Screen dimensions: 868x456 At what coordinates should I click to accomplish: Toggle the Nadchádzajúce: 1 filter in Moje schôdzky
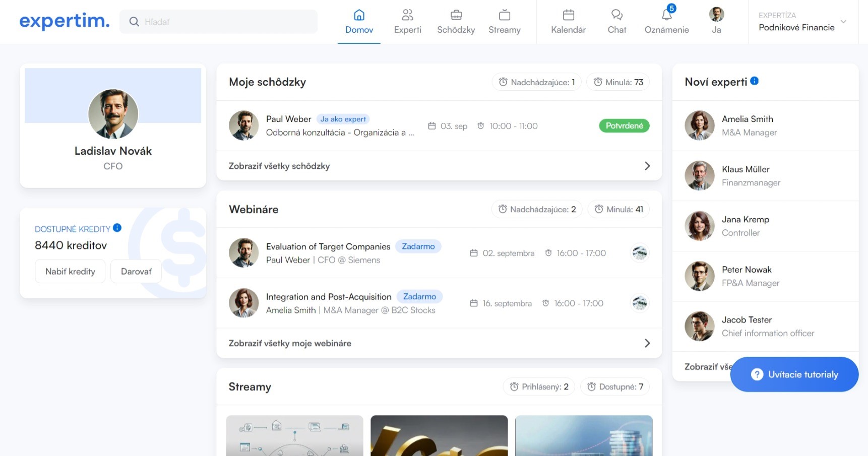(x=536, y=82)
